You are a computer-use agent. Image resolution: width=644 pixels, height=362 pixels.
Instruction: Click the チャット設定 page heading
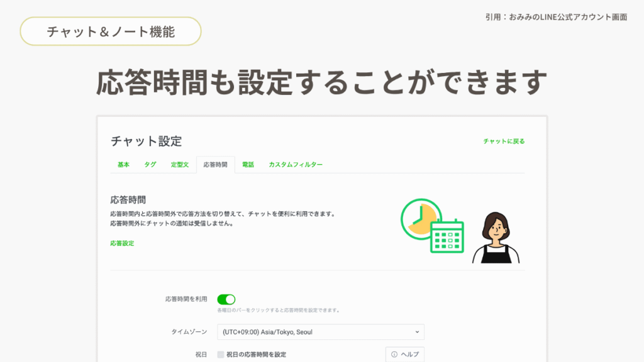pyautogui.click(x=146, y=141)
